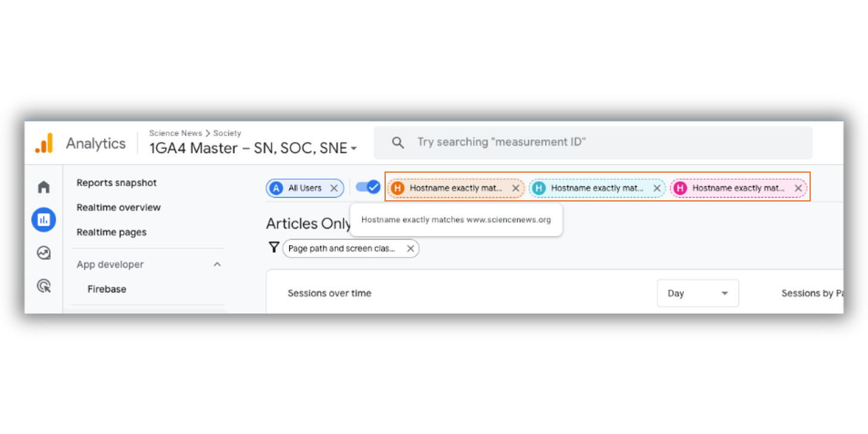The height and width of the screenshot is (434, 868).
Task: Collapse the App developer section
Action: pyautogui.click(x=217, y=264)
